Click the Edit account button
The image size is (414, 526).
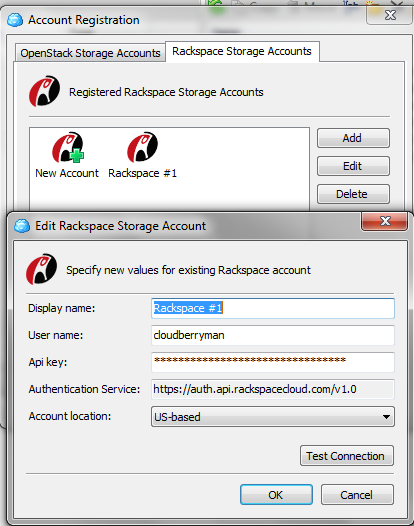[353, 166]
